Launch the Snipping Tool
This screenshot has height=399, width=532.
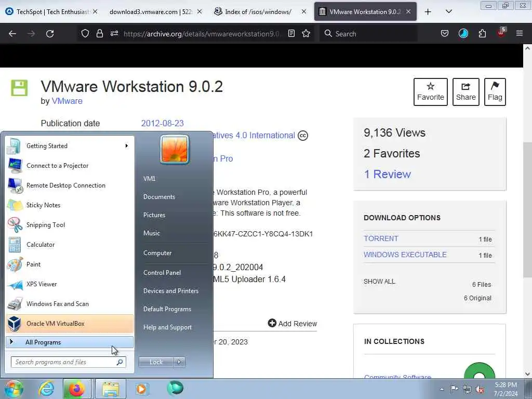[70, 224]
